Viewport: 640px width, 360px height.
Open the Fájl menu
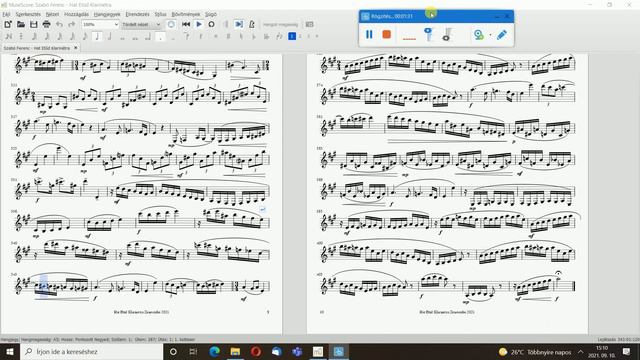[x=6, y=14]
